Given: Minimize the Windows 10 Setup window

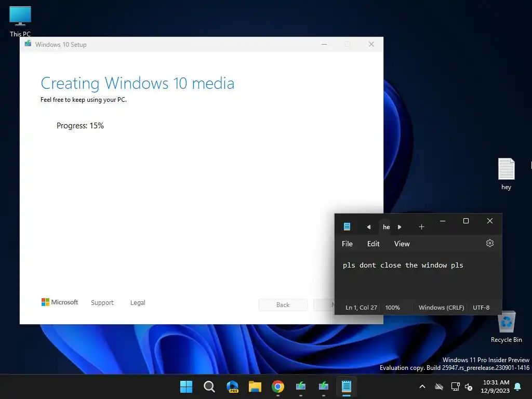Looking at the screenshot, I should pos(324,45).
